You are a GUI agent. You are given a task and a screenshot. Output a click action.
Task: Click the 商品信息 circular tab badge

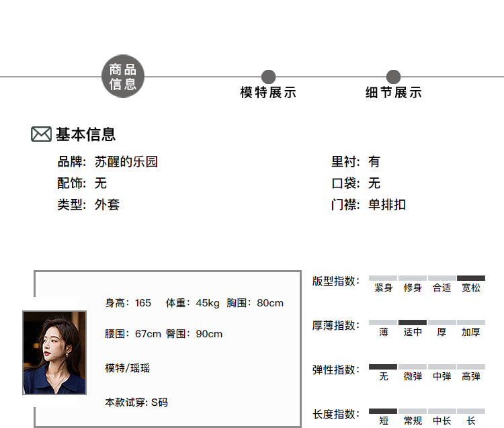tap(123, 77)
